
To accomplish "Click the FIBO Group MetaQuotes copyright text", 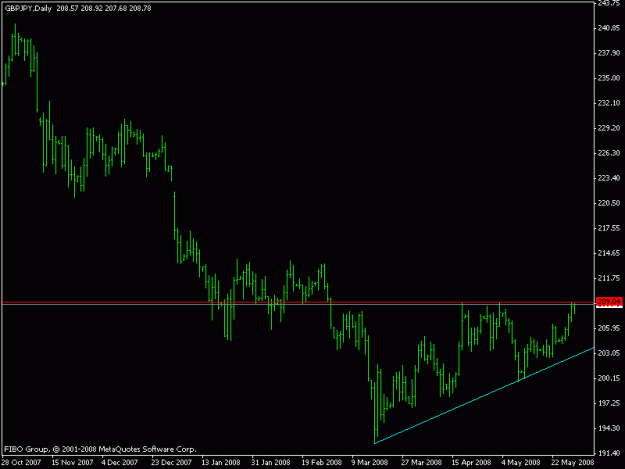I will click(x=100, y=449).
